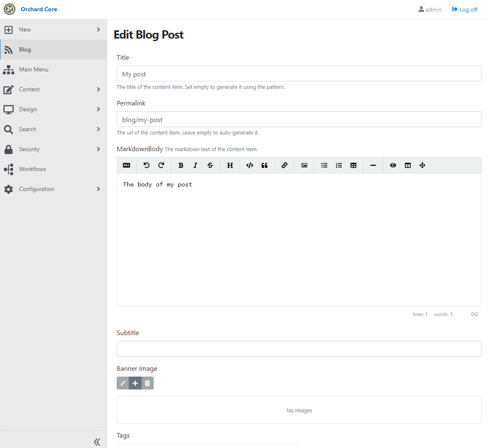Click the Orchard Core logo icon

10,9
